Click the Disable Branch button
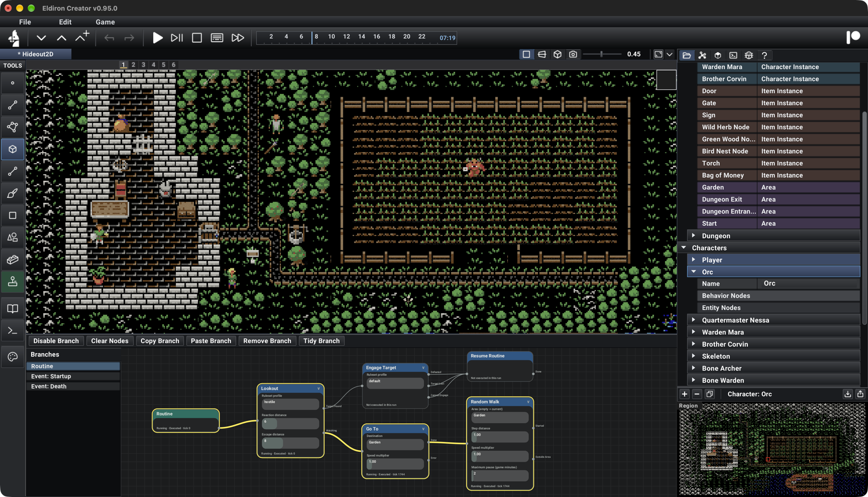The width and height of the screenshot is (868, 497). coord(56,341)
